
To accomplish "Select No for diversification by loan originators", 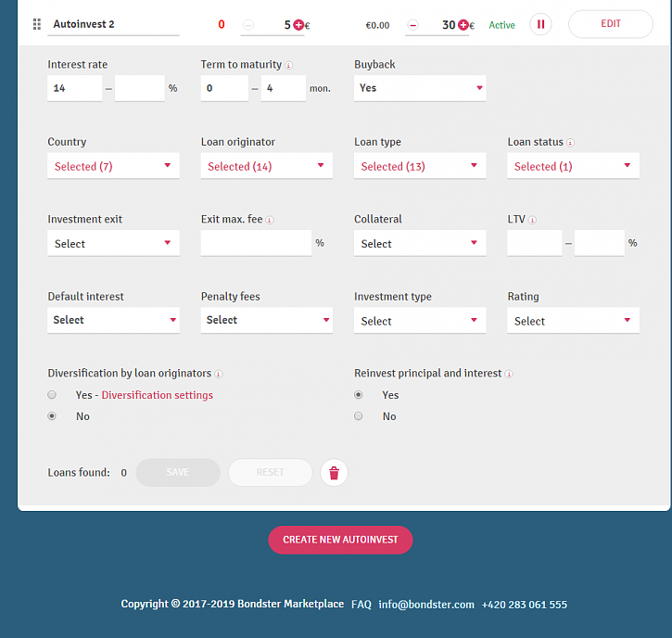I will click(53, 416).
